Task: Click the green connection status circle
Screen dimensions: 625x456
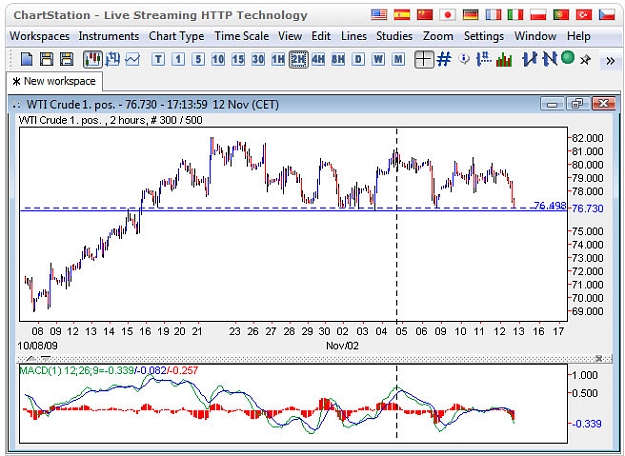Action: [568, 58]
